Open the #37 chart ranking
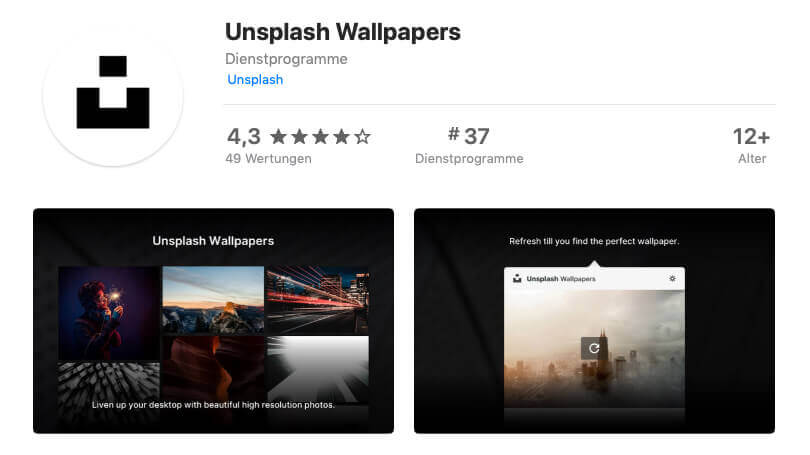Viewport: 810px width, 455px height. point(469,136)
